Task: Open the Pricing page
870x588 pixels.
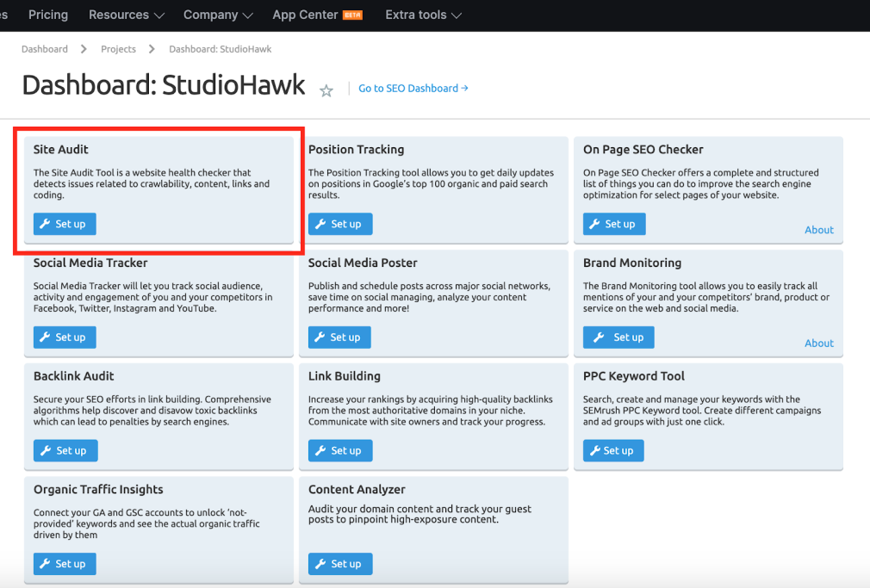Action: tap(48, 15)
